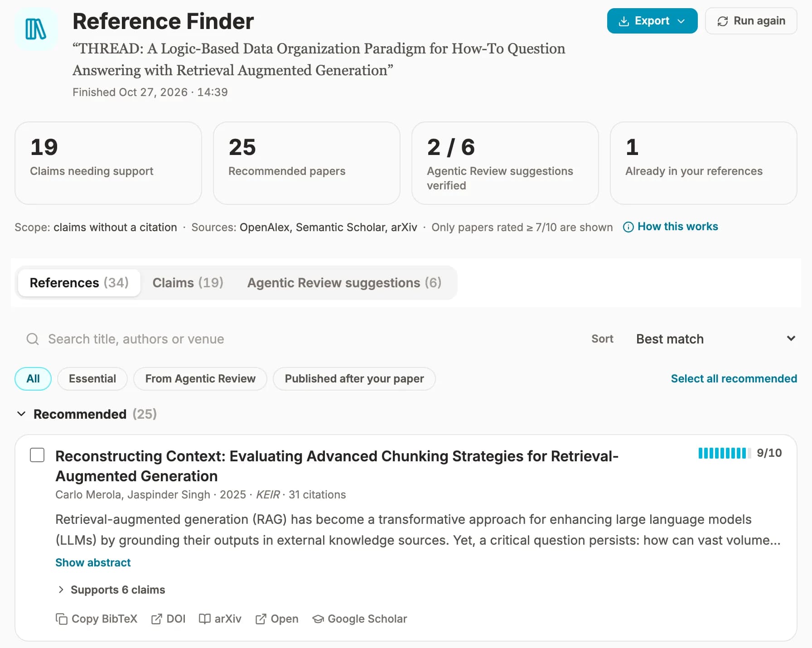Image resolution: width=812 pixels, height=648 pixels.
Task: Click Show abstract link
Action: 93,562
